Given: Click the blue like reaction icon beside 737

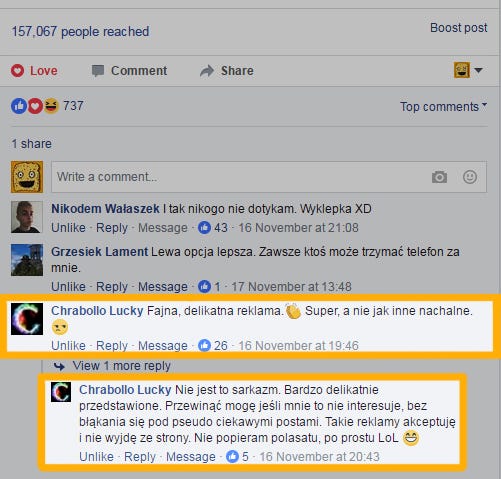Looking at the screenshot, I should point(19,106).
